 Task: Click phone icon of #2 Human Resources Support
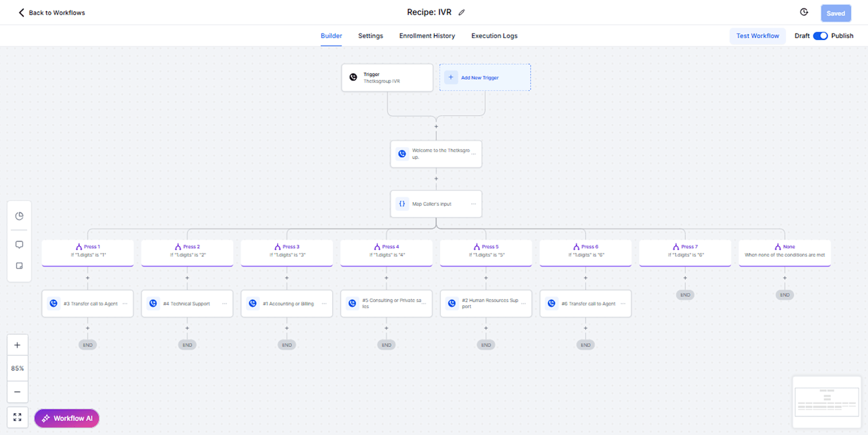[452, 304]
